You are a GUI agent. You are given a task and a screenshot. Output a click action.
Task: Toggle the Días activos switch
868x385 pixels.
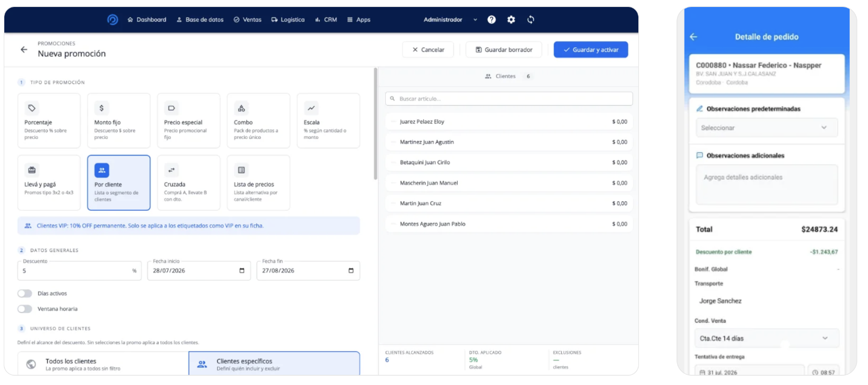point(25,293)
